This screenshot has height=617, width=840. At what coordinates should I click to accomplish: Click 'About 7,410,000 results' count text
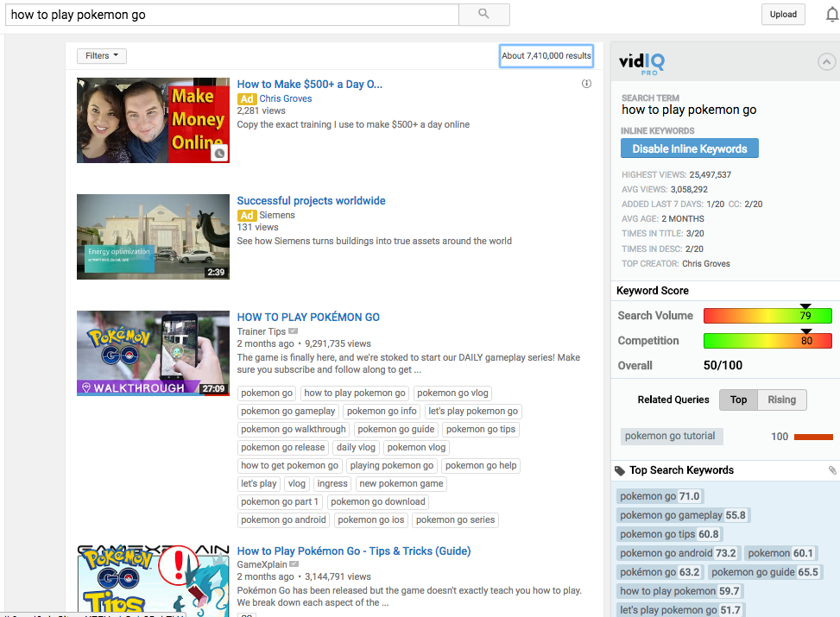(546, 56)
